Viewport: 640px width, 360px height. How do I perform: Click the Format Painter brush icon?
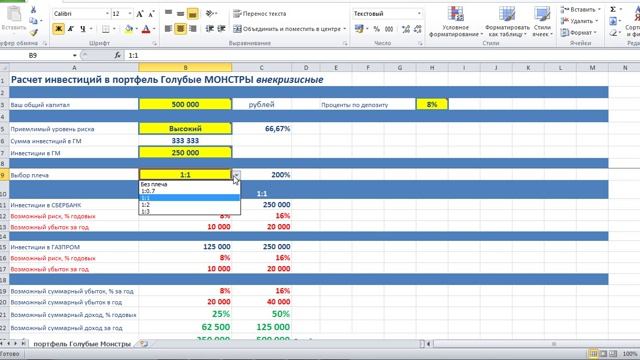pyautogui.click(x=33, y=32)
